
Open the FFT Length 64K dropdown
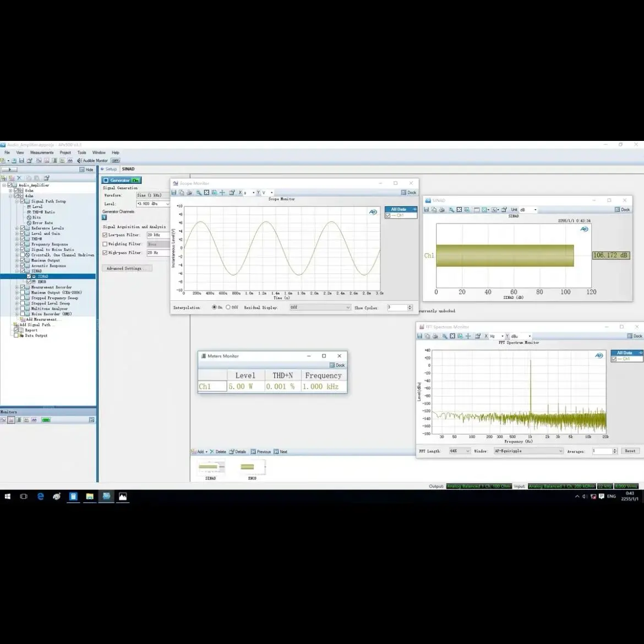coord(460,451)
